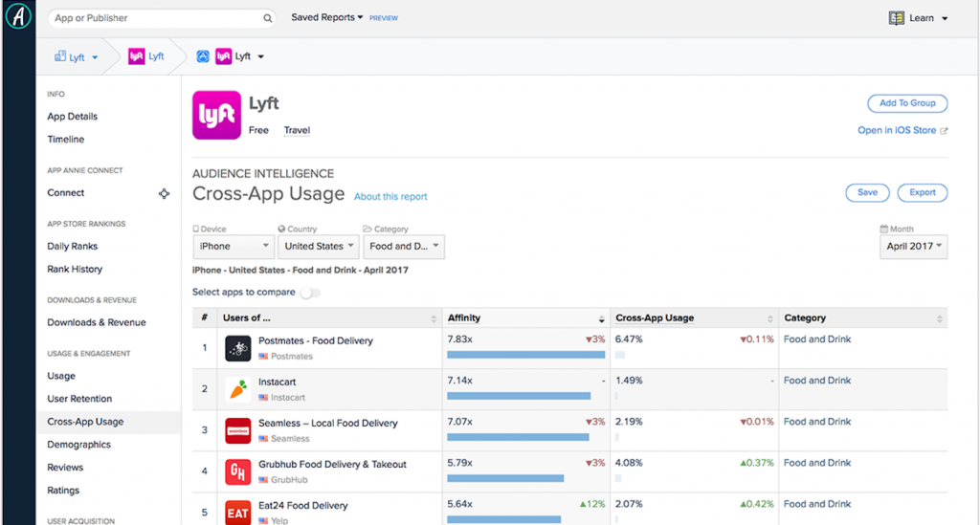This screenshot has height=525, width=980.
Task: Click the Postmates app icon
Action: click(x=237, y=348)
